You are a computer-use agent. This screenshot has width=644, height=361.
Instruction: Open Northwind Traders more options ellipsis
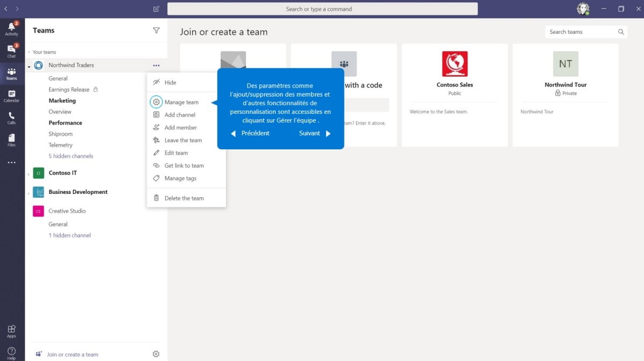pyautogui.click(x=156, y=66)
